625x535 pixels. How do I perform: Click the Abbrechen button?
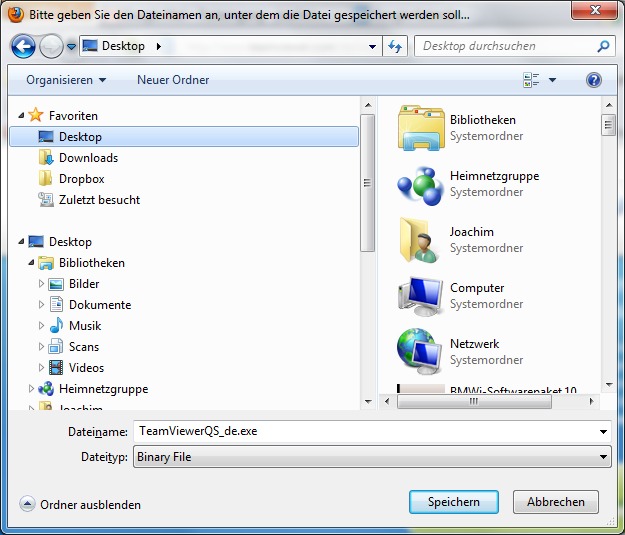click(555, 502)
